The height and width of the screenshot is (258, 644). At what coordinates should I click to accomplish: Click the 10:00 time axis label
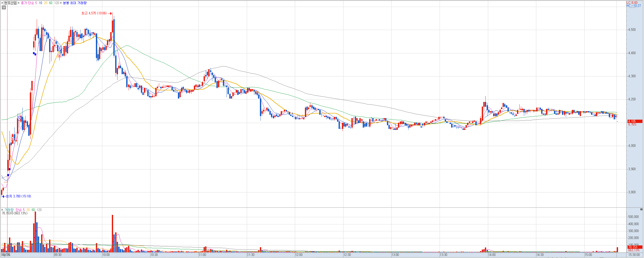[106, 255]
